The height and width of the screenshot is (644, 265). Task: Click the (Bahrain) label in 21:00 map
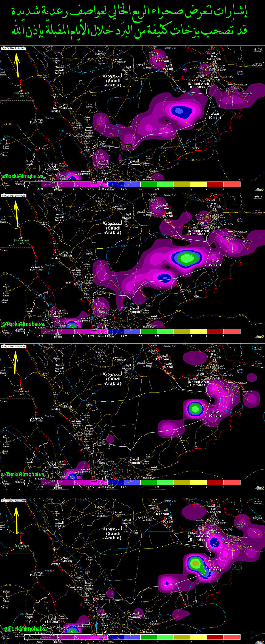[x=163, y=61]
